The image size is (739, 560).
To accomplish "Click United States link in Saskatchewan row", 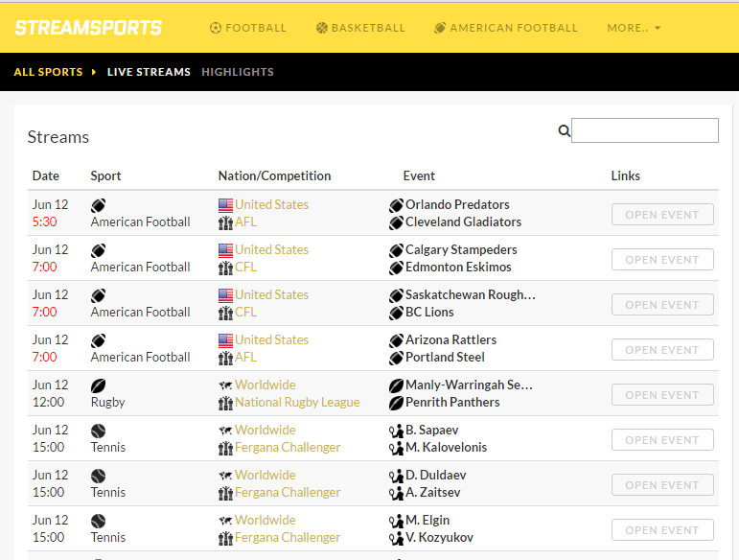I will click(272, 294).
